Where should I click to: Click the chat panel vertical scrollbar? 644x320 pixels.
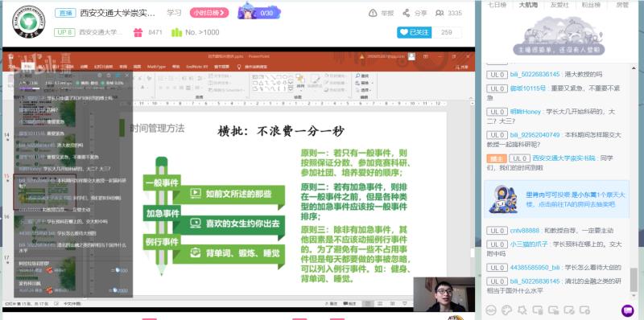[634, 279]
